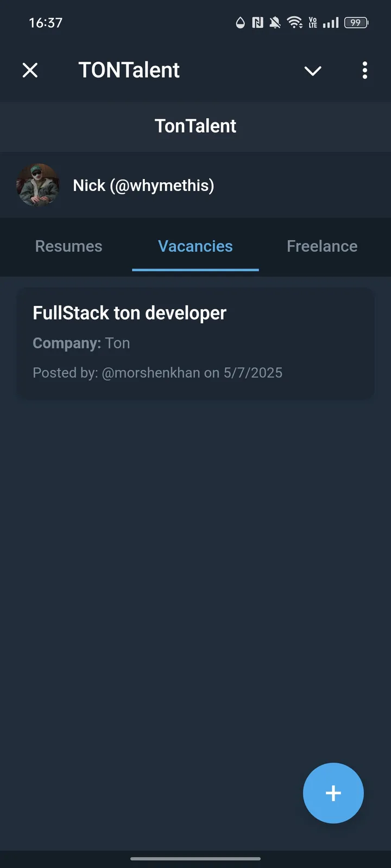Tap the cellular signal bars icon
The width and height of the screenshot is (391, 868).
point(331,23)
